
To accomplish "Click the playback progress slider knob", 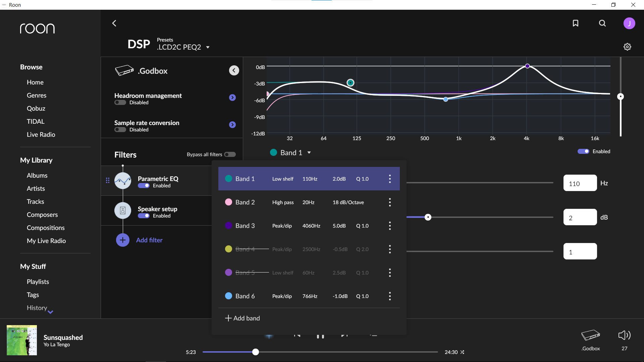I will 256,352.
